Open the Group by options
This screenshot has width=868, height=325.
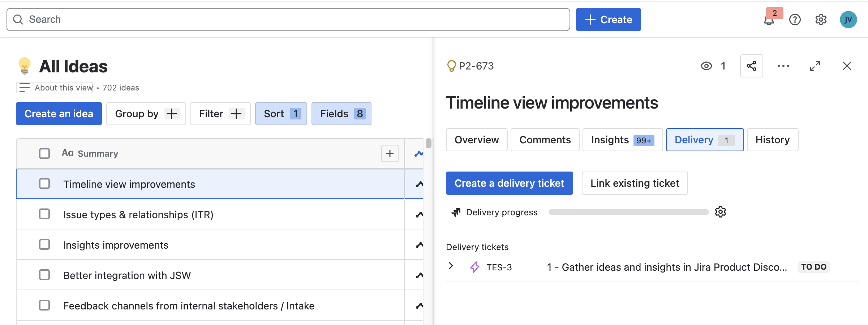click(x=146, y=113)
